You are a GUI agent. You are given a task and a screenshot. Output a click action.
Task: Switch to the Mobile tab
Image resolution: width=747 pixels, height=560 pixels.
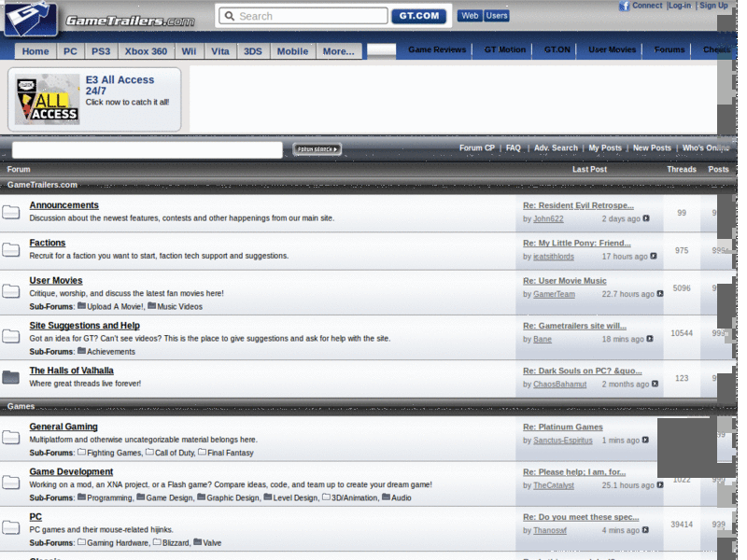[x=292, y=51]
